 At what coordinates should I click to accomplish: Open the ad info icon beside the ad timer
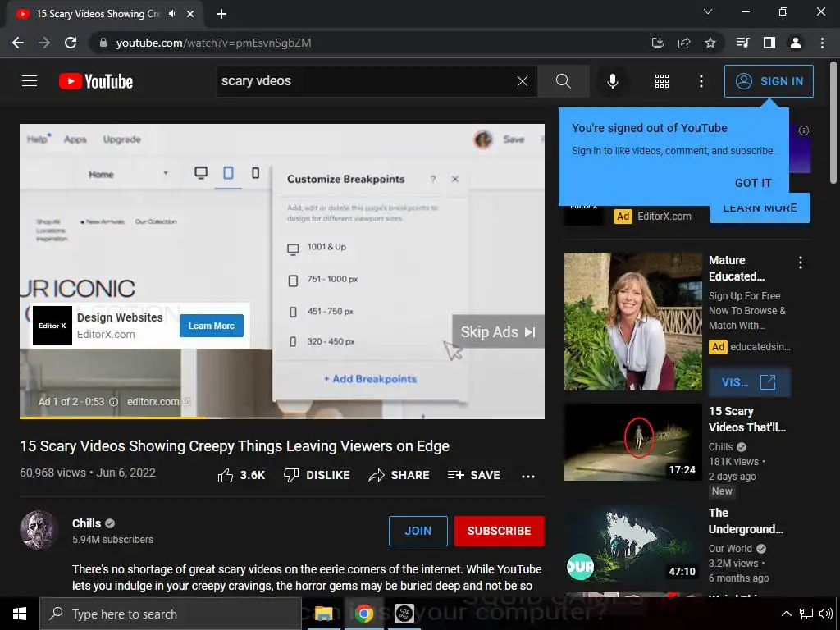point(113,402)
